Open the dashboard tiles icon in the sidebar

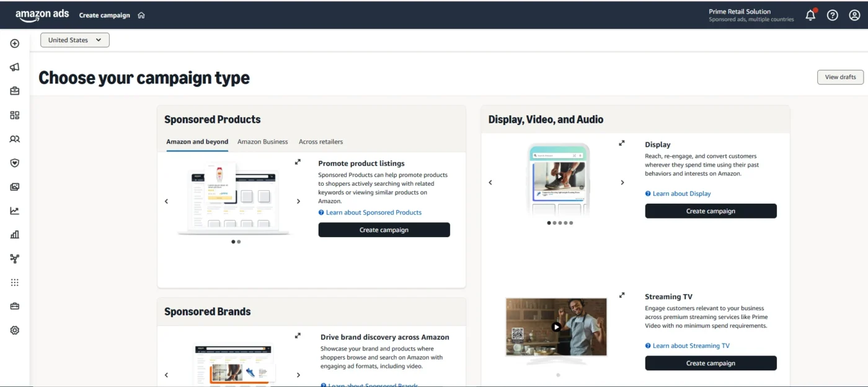click(x=15, y=115)
